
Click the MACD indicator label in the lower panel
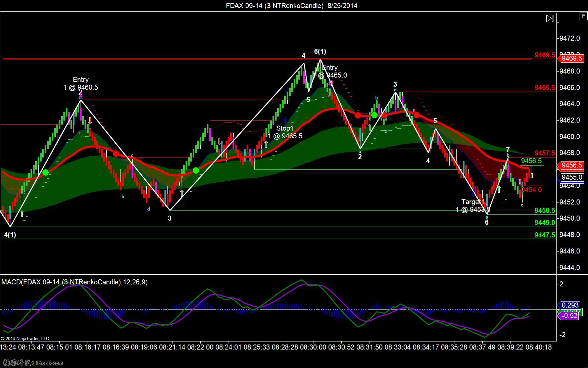[x=75, y=282]
